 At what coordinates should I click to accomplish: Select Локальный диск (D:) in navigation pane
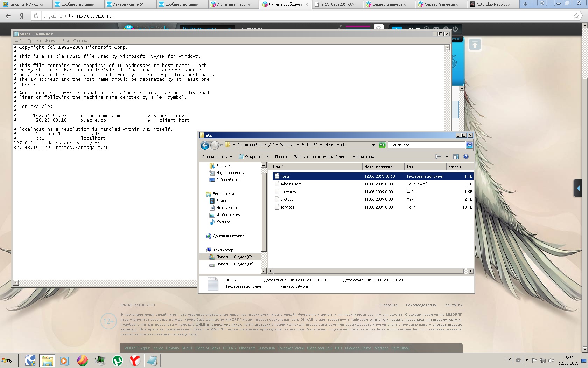pos(234,264)
